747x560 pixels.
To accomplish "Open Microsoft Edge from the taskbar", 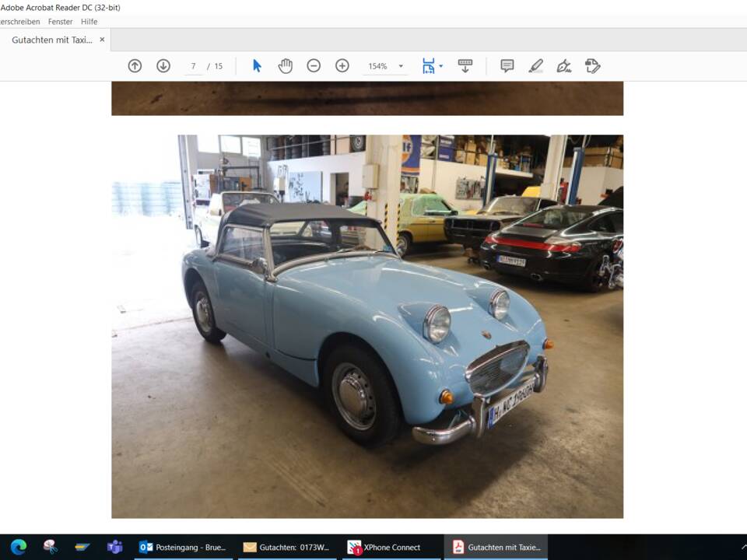I will (x=17, y=547).
